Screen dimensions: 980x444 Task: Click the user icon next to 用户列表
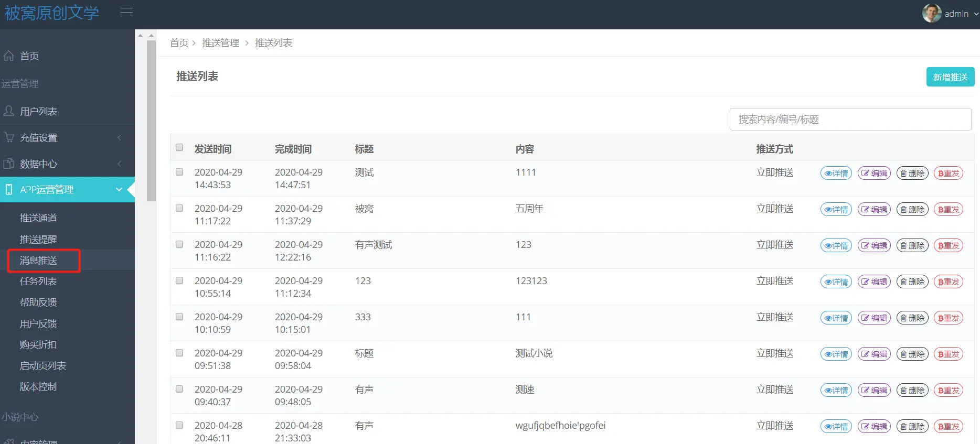coord(9,111)
